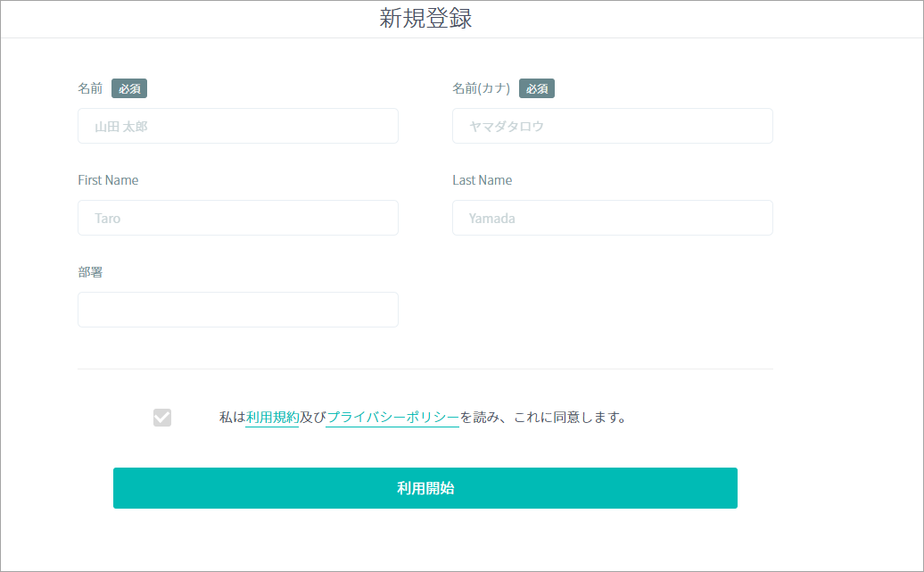Image resolution: width=924 pixels, height=572 pixels.
Task: Click the 利用開始 button
Action: (x=425, y=488)
